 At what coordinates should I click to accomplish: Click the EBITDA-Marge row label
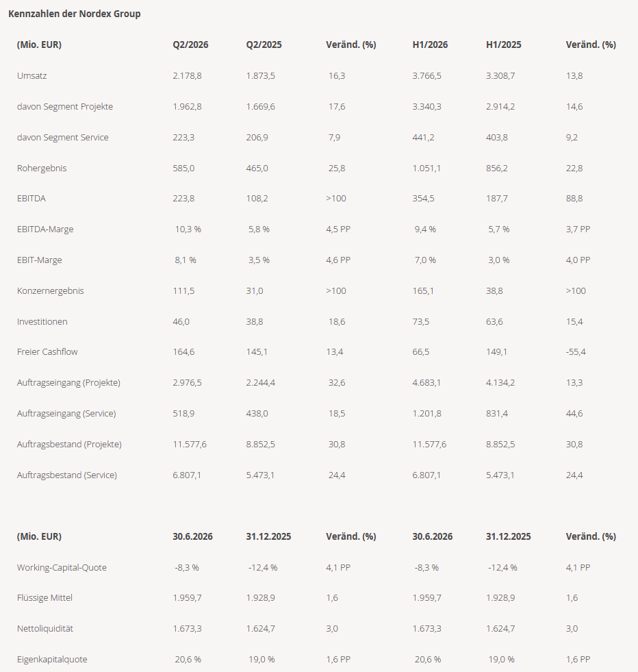45,229
